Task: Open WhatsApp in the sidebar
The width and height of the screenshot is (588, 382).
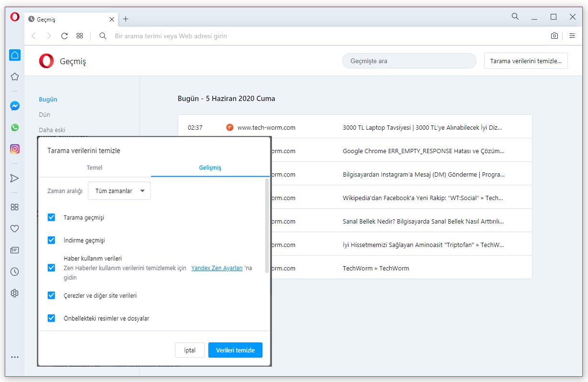Action: point(15,127)
